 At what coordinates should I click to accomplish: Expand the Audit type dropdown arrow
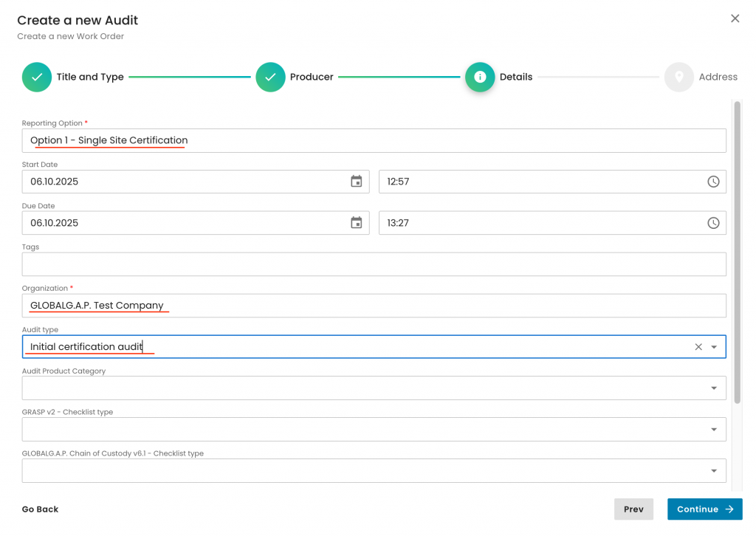(714, 347)
